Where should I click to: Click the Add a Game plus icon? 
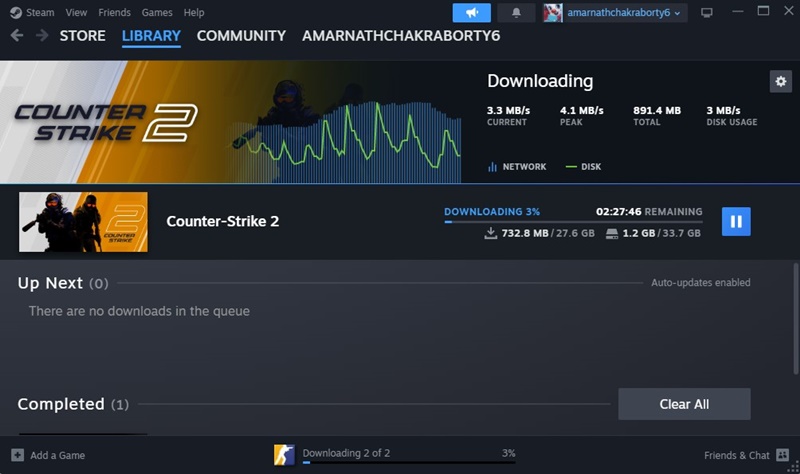[x=17, y=455]
